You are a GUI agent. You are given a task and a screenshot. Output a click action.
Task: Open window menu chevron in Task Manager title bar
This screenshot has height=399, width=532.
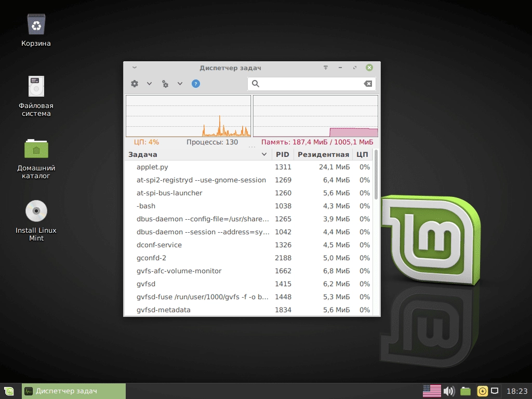coord(135,68)
